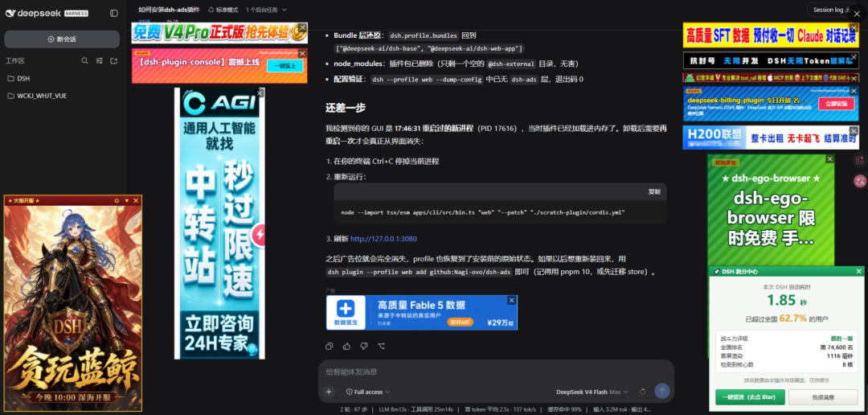Close the red tool_call ad strip

[x=855, y=77]
